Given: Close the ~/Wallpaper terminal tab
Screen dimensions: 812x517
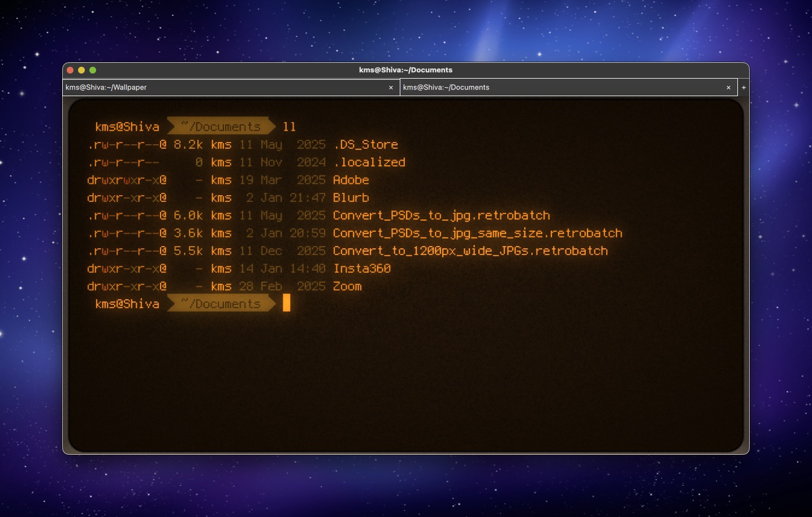Looking at the screenshot, I should 391,88.
